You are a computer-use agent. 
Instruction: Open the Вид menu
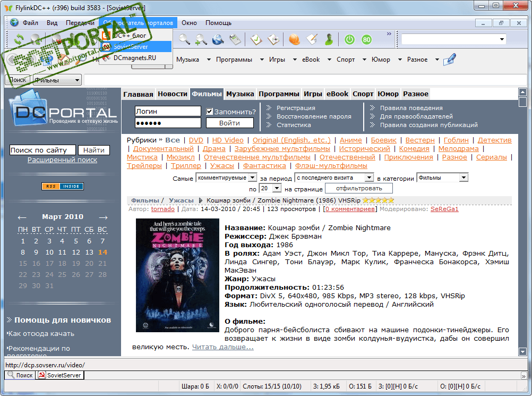tap(52, 23)
